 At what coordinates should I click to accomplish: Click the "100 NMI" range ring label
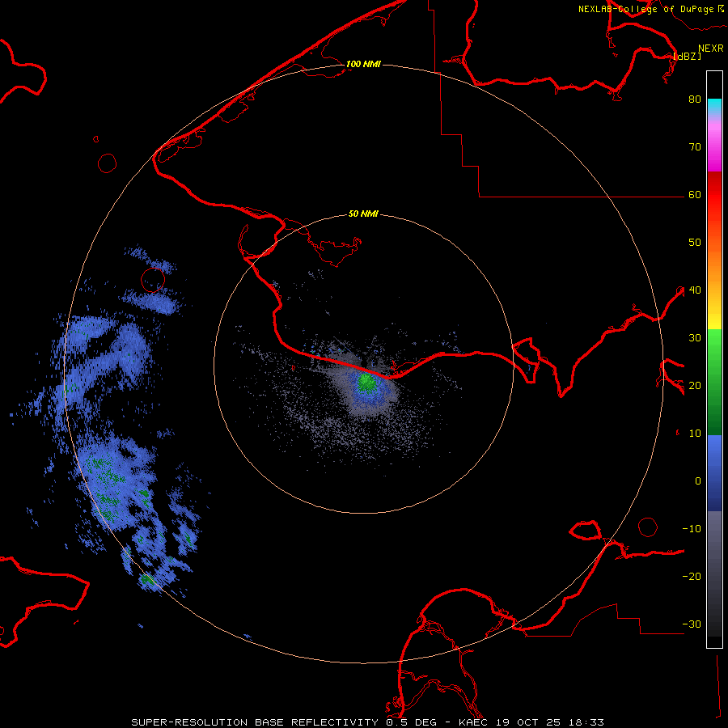point(363,64)
